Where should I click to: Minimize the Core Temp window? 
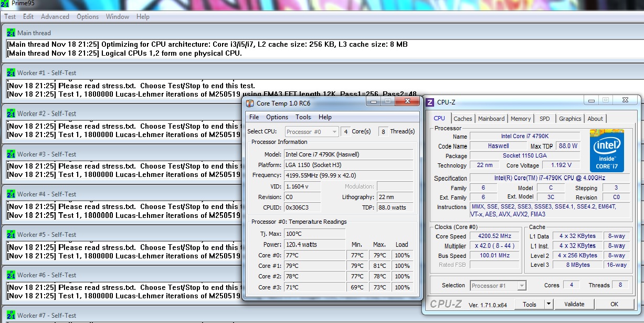click(374, 101)
